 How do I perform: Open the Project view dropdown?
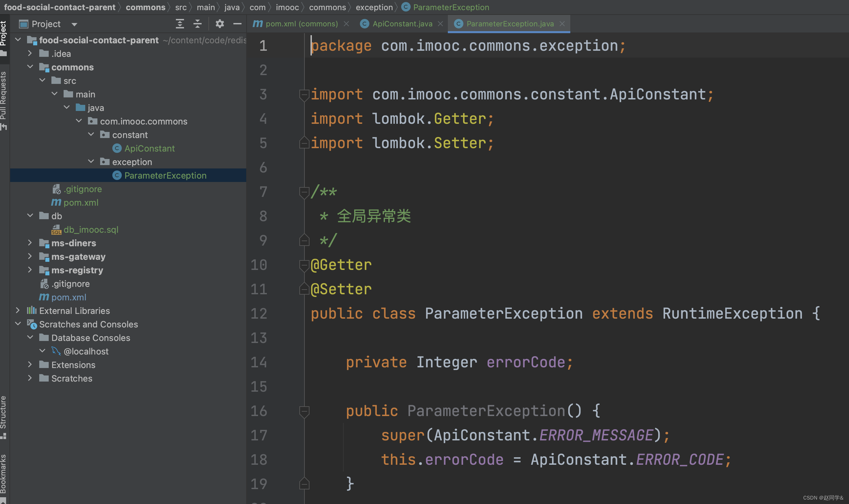tap(74, 24)
